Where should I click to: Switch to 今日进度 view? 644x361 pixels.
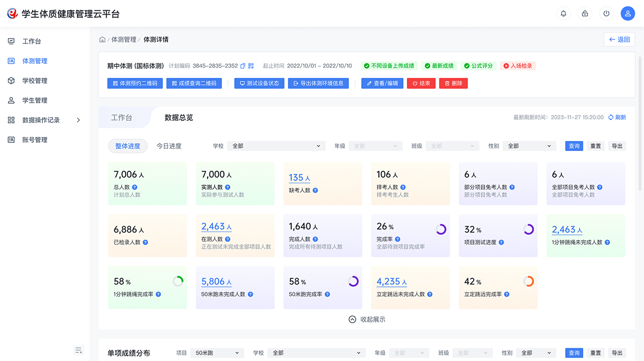pyautogui.click(x=169, y=146)
